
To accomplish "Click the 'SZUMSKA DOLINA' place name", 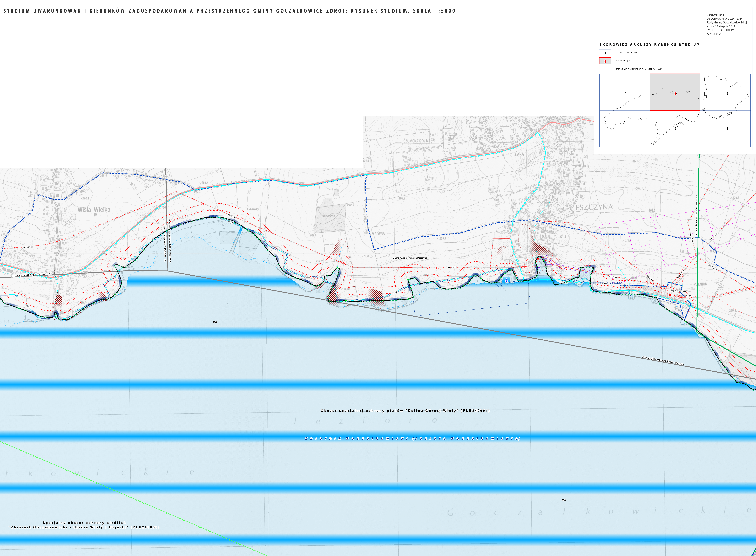I will point(417,141).
